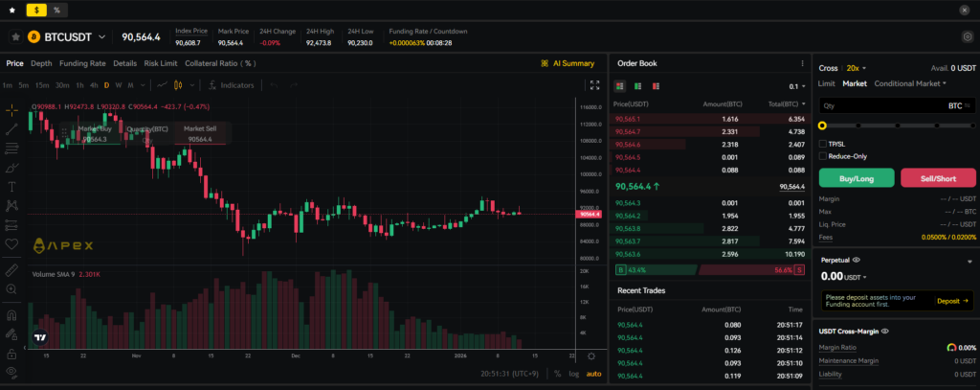Image resolution: width=980 pixels, height=390 pixels.
Task: Open the heart icons tool
Action: point(11,244)
